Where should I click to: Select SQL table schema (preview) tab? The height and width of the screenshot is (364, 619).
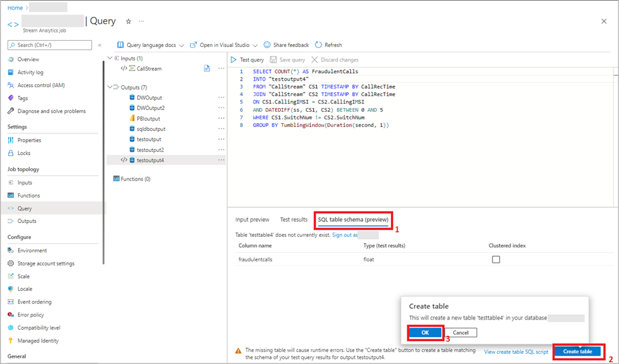[353, 220]
